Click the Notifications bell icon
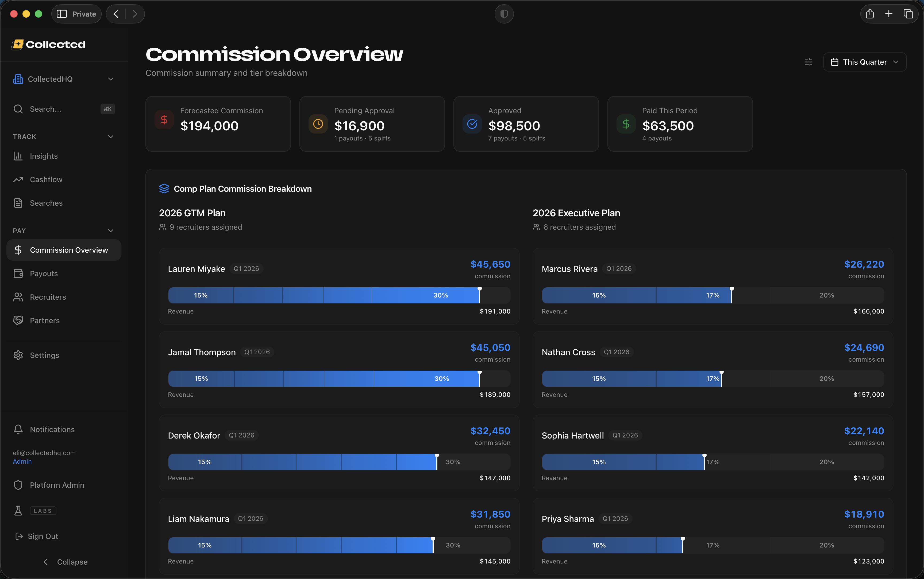 [x=18, y=429]
